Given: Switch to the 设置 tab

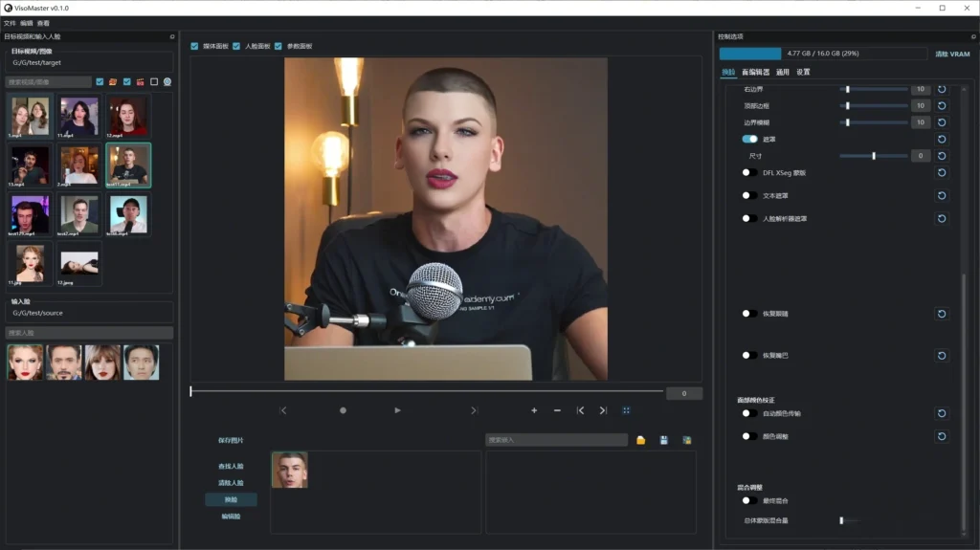Looking at the screenshot, I should tap(803, 72).
